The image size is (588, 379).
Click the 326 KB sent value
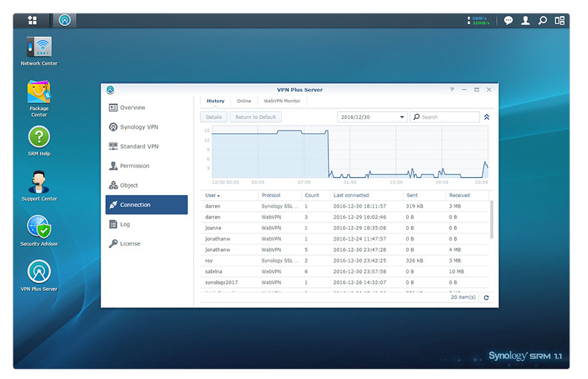coord(414,261)
